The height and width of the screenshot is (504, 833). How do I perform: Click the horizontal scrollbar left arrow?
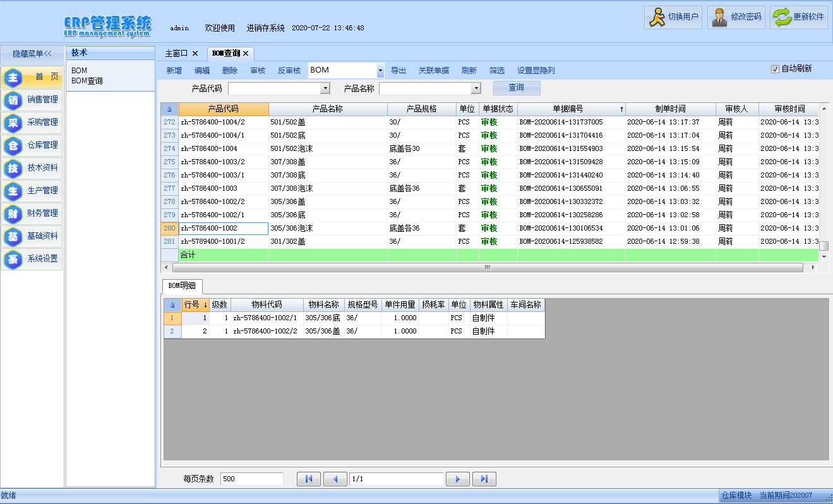[167, 268]
